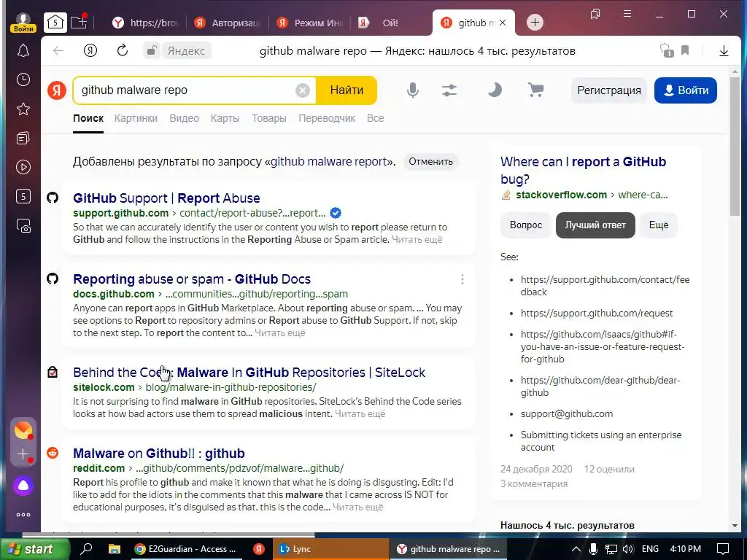The height and width of the screenshot is (560, 747).
Task: Open the new tab group icon
Action: click(79, 22)
